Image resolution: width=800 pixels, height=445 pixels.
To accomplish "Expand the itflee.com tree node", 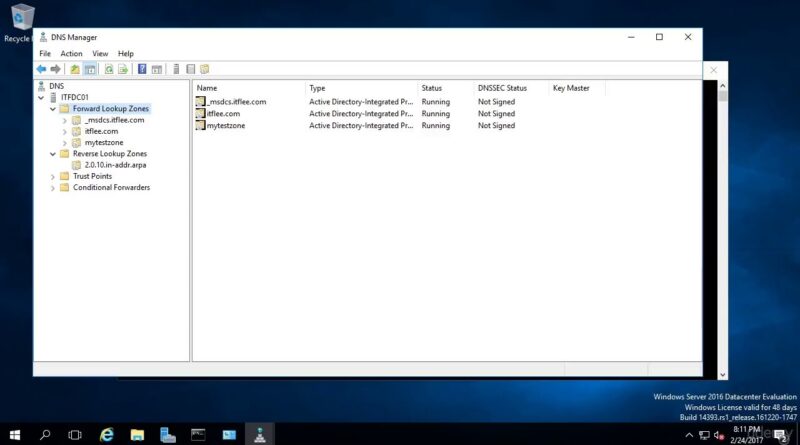I will click(x=64, y=132).
